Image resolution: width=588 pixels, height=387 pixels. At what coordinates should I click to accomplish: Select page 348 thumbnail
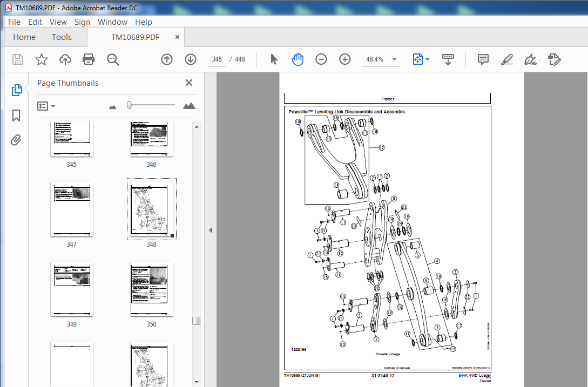click(152, 209)
